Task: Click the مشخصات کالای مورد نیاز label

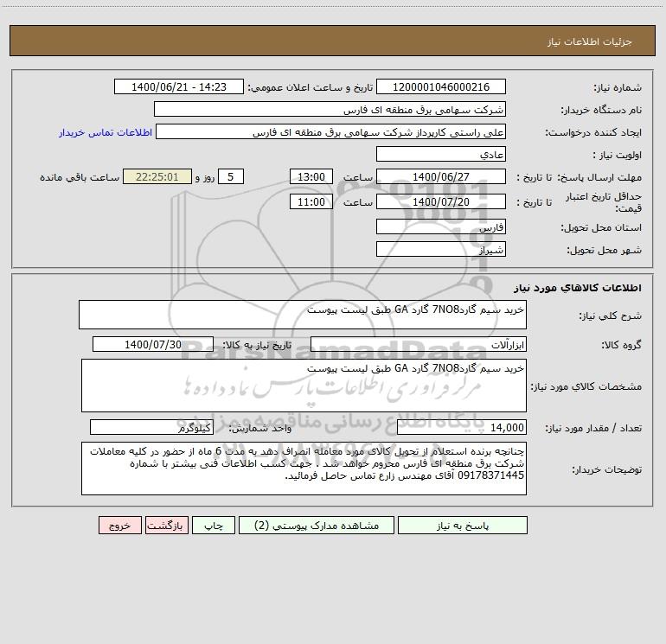Action: pyautogui.click(x=586, y=386)
